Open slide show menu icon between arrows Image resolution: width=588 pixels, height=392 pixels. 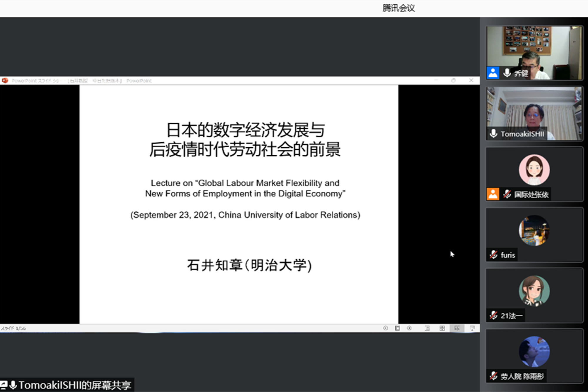coord(397,328)
